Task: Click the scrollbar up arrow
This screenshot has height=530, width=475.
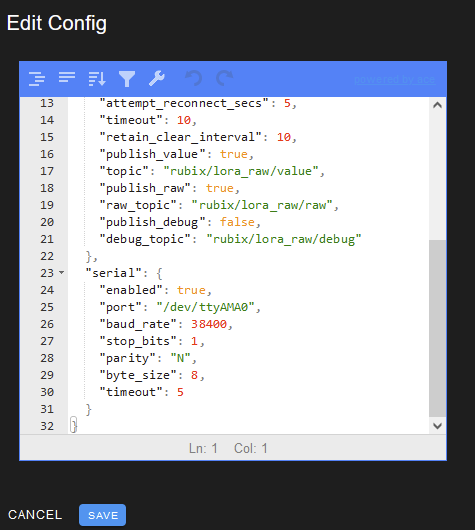Action: (437, 105)
